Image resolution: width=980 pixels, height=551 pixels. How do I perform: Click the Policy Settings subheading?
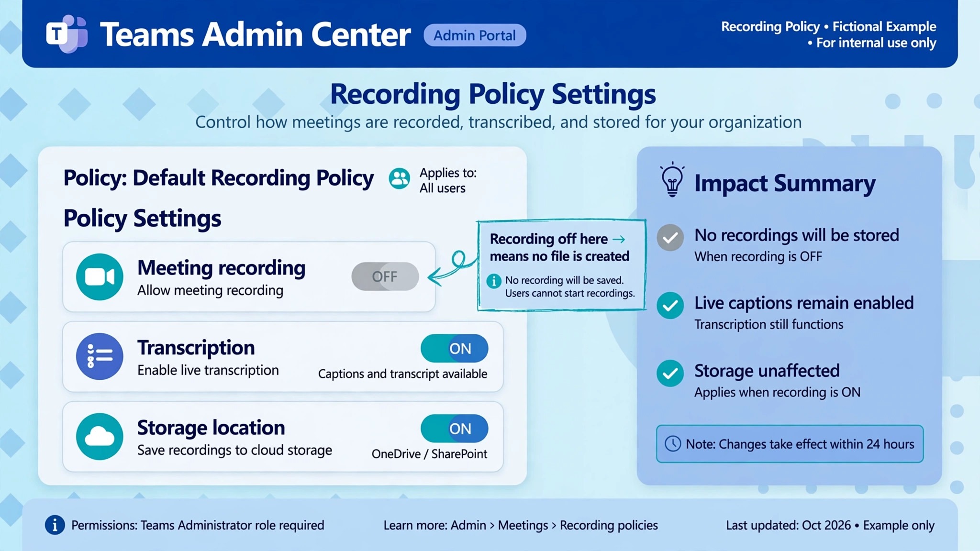[x=142, y=219]
